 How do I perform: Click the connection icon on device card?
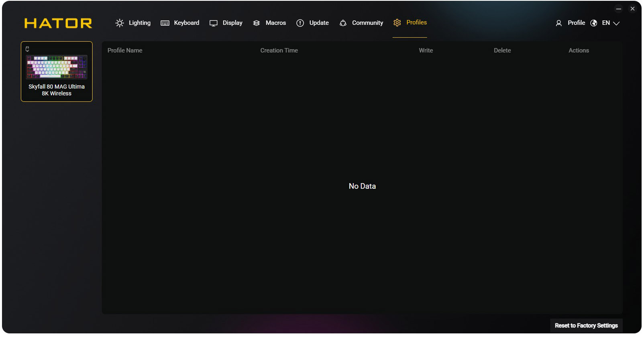(27, 49)
